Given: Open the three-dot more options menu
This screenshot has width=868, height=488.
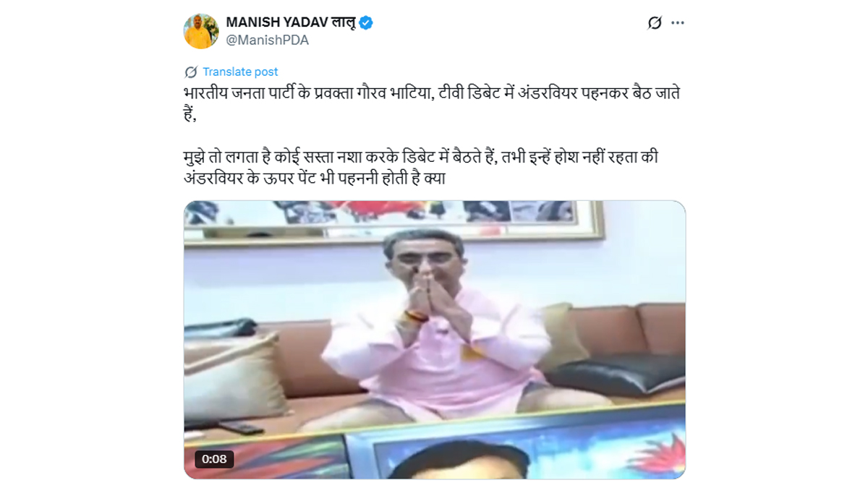Looking at the screenshot, I should point(678,23).
